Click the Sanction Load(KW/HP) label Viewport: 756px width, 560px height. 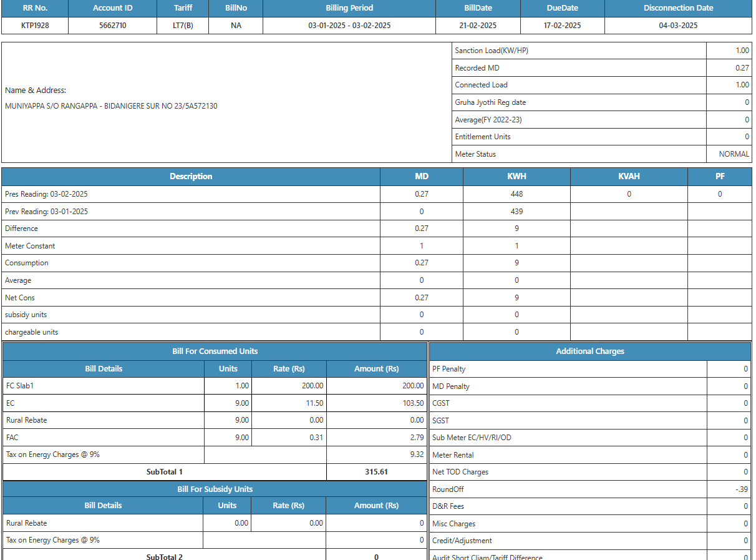(x=492, y=51)
